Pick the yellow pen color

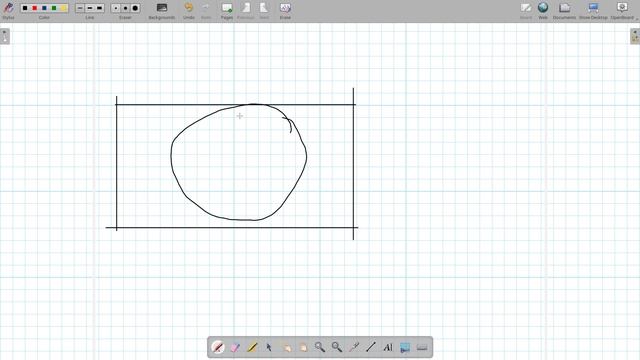click(63, 8)
